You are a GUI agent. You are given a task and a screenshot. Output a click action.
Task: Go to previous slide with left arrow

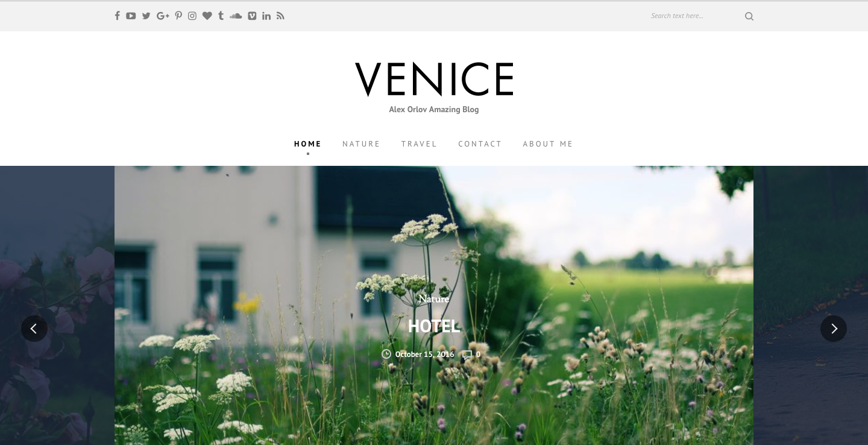click(34, 329)
